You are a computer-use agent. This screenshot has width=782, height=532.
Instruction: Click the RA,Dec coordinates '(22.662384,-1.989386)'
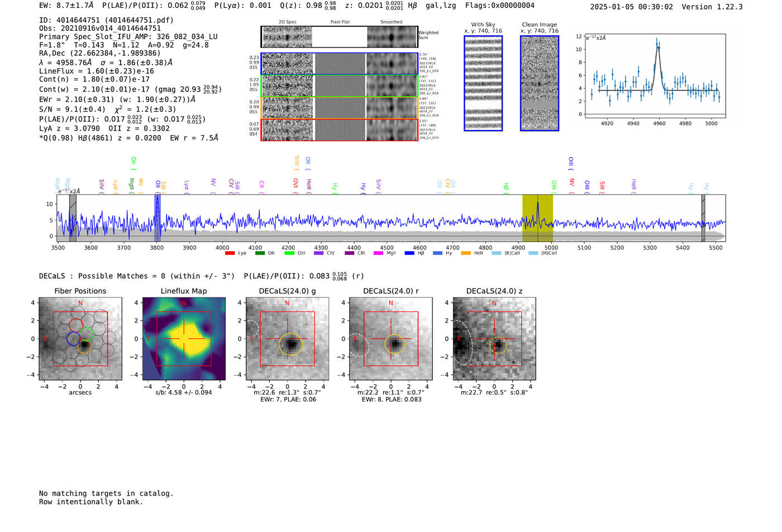(100, 54)
